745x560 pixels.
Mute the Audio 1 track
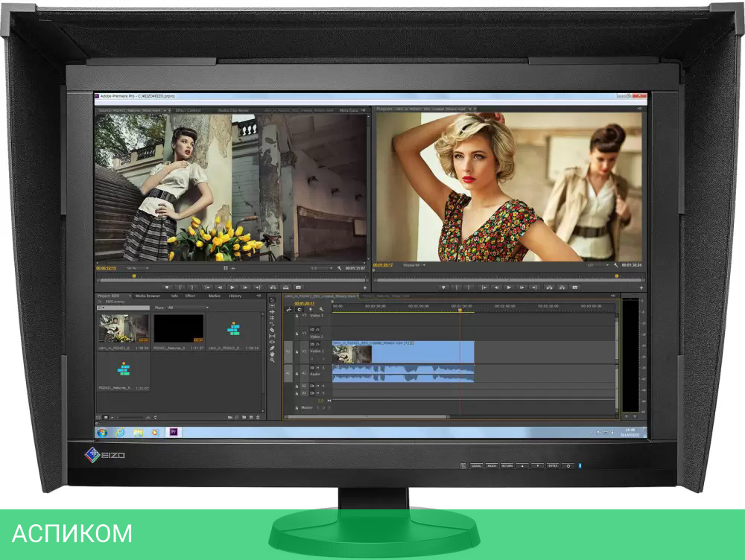coord(319,367)
